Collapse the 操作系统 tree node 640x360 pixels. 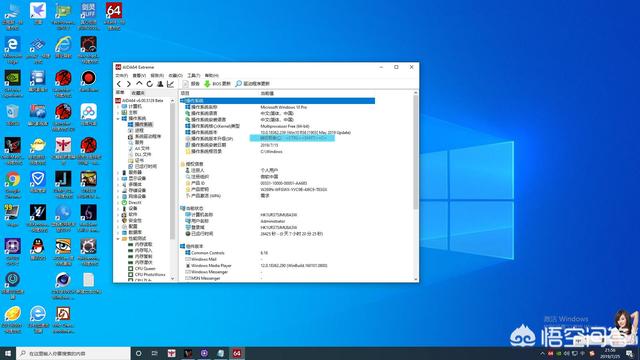click(118, 118)
